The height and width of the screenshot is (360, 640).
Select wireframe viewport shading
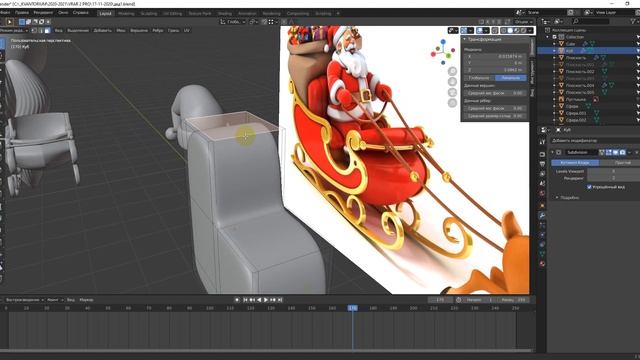point(504,31)
